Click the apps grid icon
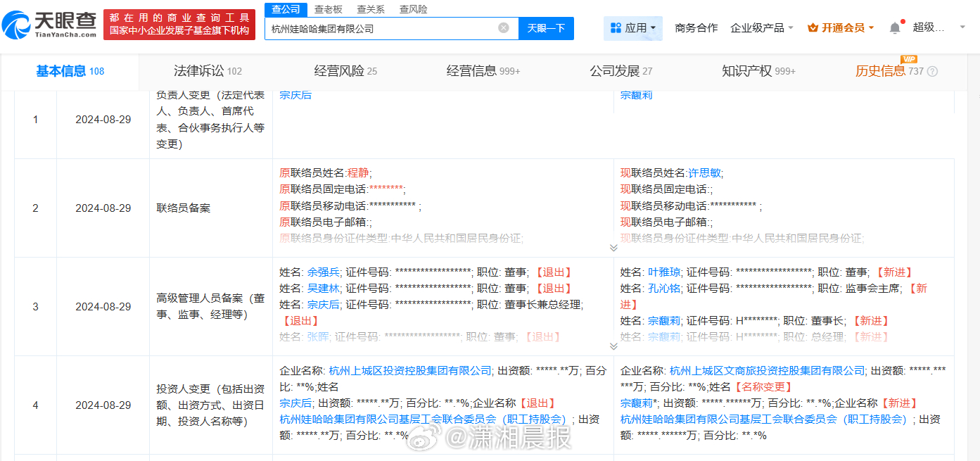 [x=616, y=28]
